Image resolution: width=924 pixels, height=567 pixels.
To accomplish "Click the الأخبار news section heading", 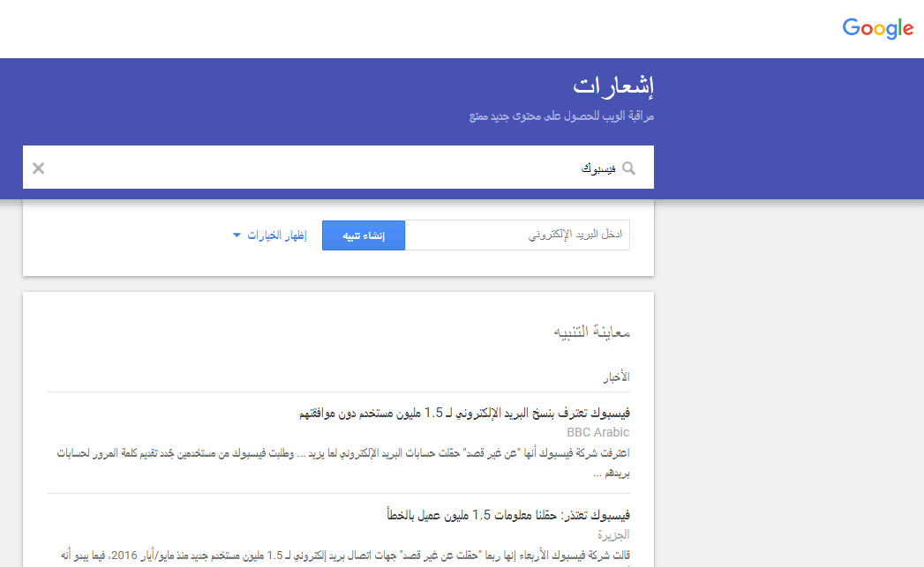I will click(616, 377).
